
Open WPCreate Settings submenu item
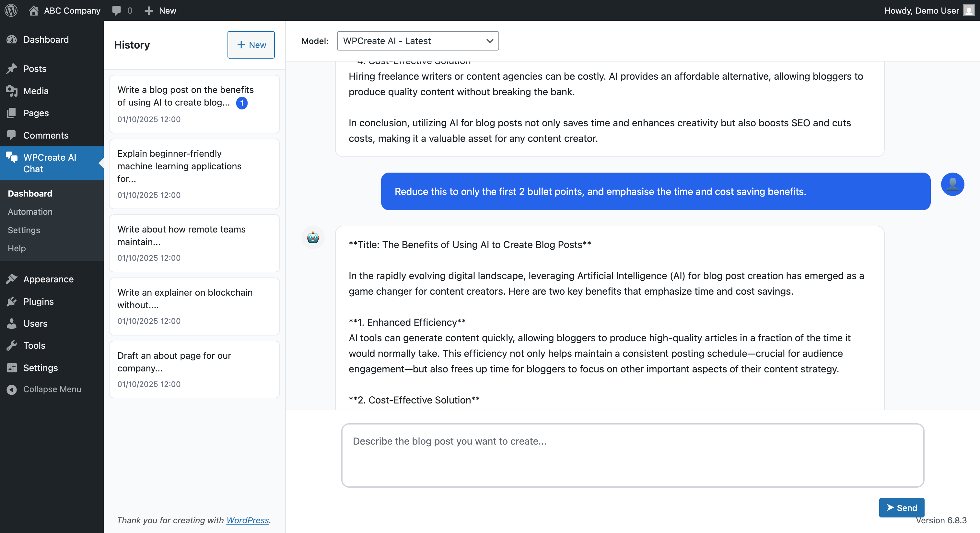(x=24, y=230)
